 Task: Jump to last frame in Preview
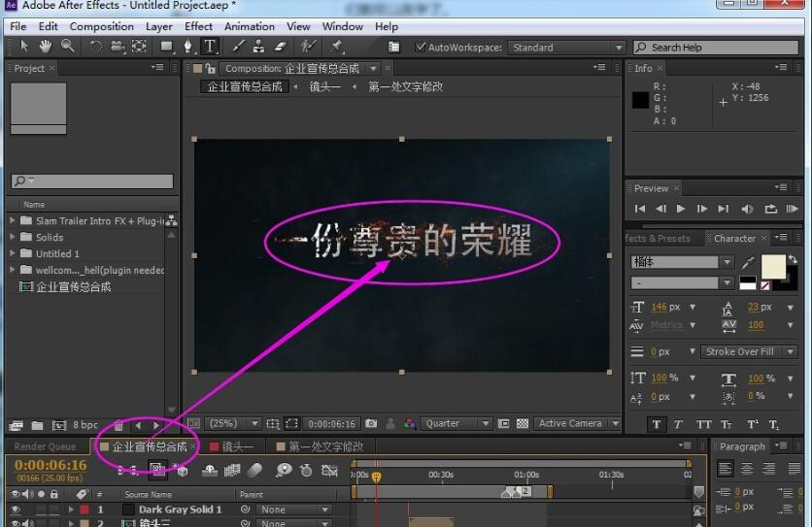(x=724, y=209)
